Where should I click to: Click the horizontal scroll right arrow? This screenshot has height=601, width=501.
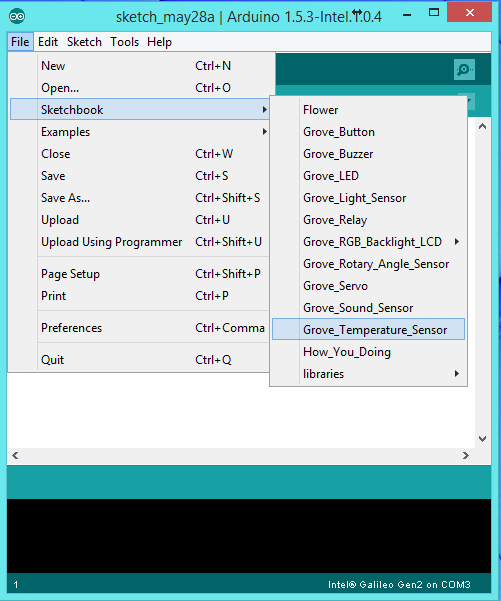click(466, 455)
